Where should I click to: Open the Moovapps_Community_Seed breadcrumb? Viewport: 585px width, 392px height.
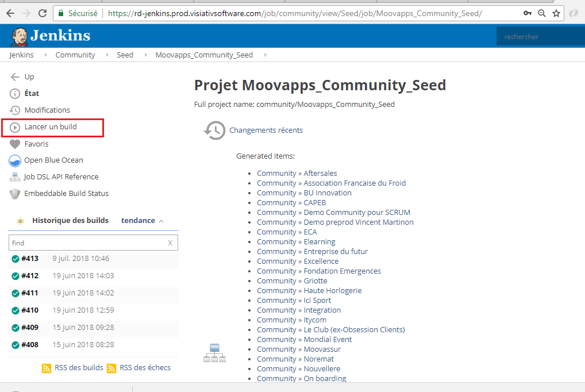204,55
